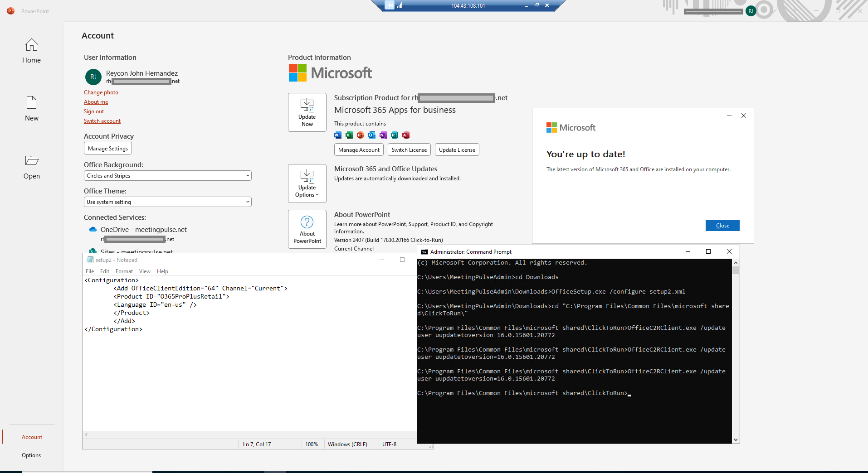Minimize the update dialog window
Viewport: 868px width, 473px height.
pyautogui.click(x=729, y=116)
